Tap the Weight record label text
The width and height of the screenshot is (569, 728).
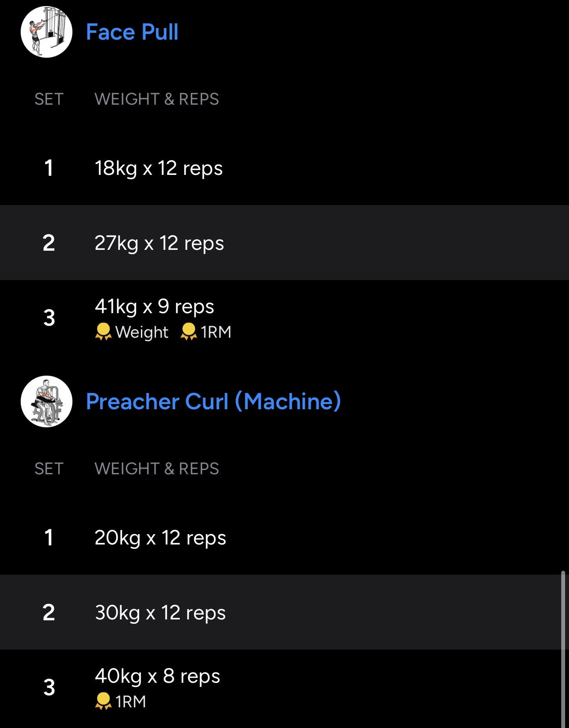[x=142, y=332]
